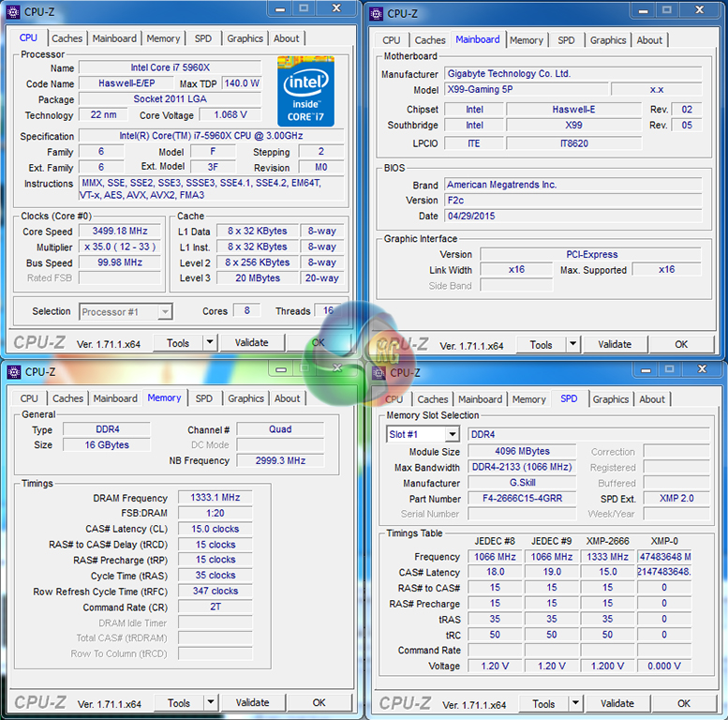The width and height of the screenshot is (728, 720).
Task: Click the CPU-Z title icon in the Mainboard window
Action: click(x=377, y=13)
